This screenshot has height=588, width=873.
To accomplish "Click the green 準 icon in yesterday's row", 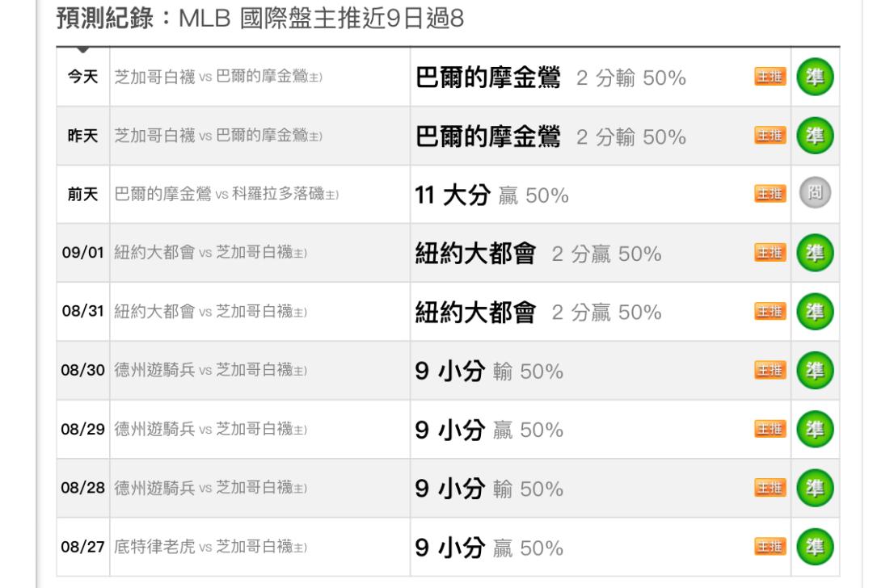I will point(815,136).
